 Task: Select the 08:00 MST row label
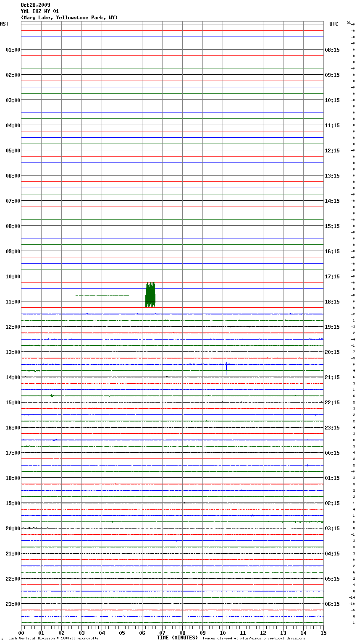pos(13,226)
